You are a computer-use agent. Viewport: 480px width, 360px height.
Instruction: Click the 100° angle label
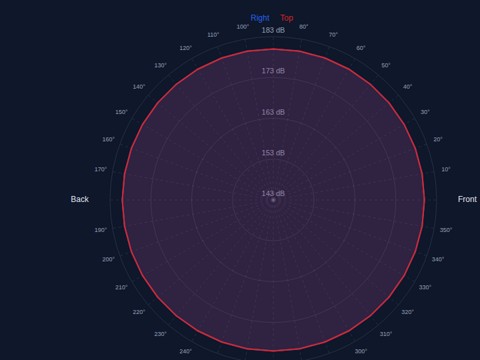click(x=243, y=27)
